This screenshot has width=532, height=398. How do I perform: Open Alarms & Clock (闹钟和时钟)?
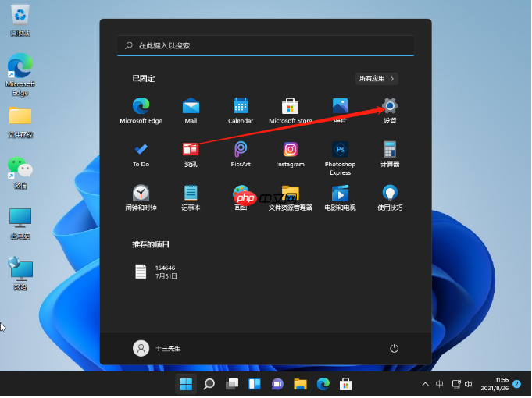click(x=141, y=197)
